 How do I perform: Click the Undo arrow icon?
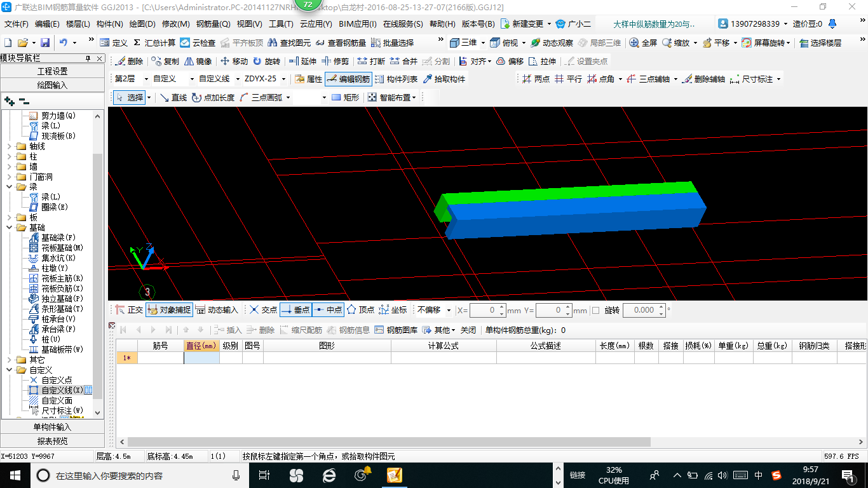[64, 43]
